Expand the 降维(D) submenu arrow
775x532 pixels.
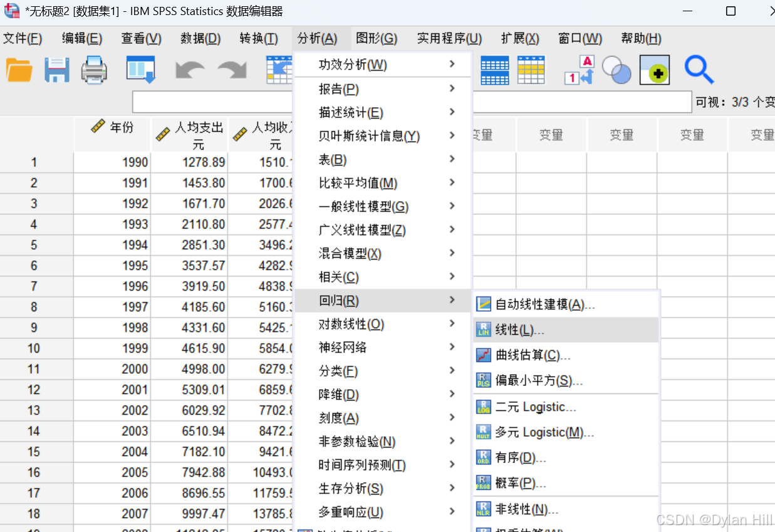tap(452, 394)
